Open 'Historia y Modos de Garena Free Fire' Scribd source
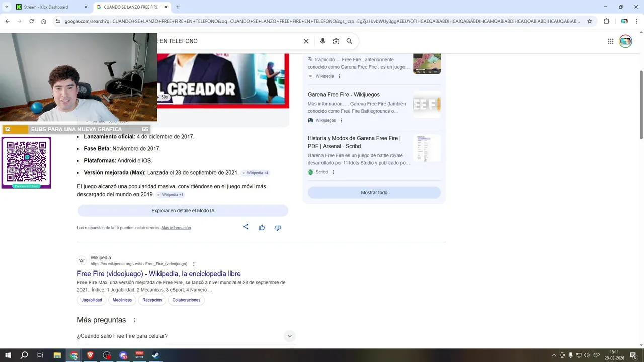 point(354,142)
